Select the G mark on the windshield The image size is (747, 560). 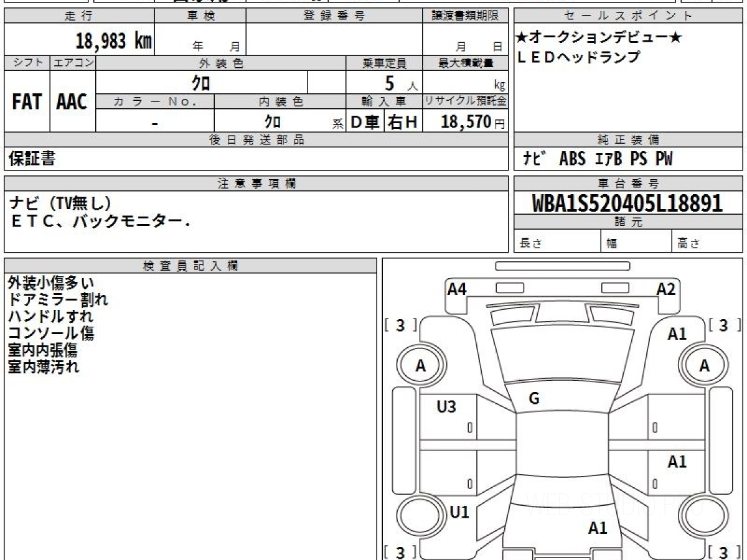coord(534,399)
